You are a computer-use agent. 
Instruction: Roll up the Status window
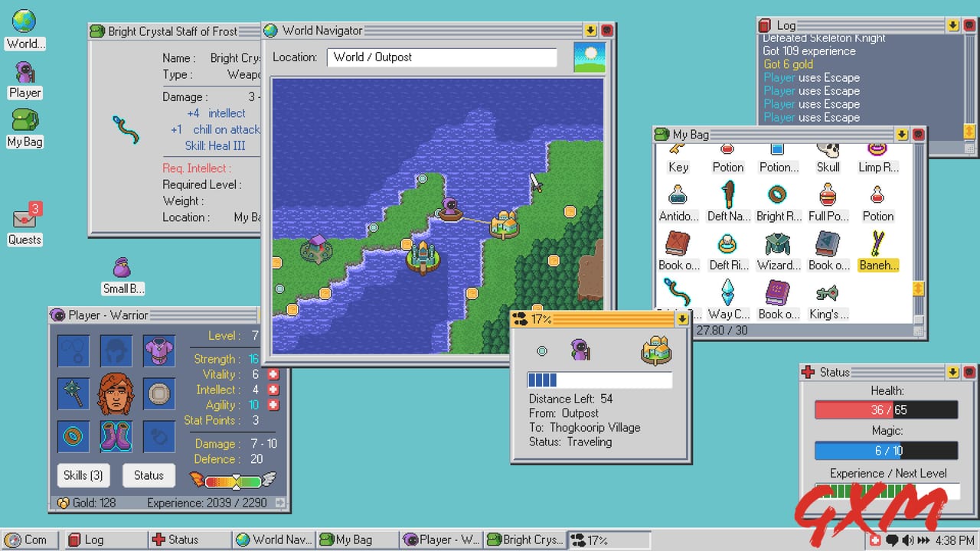[952, 373]
